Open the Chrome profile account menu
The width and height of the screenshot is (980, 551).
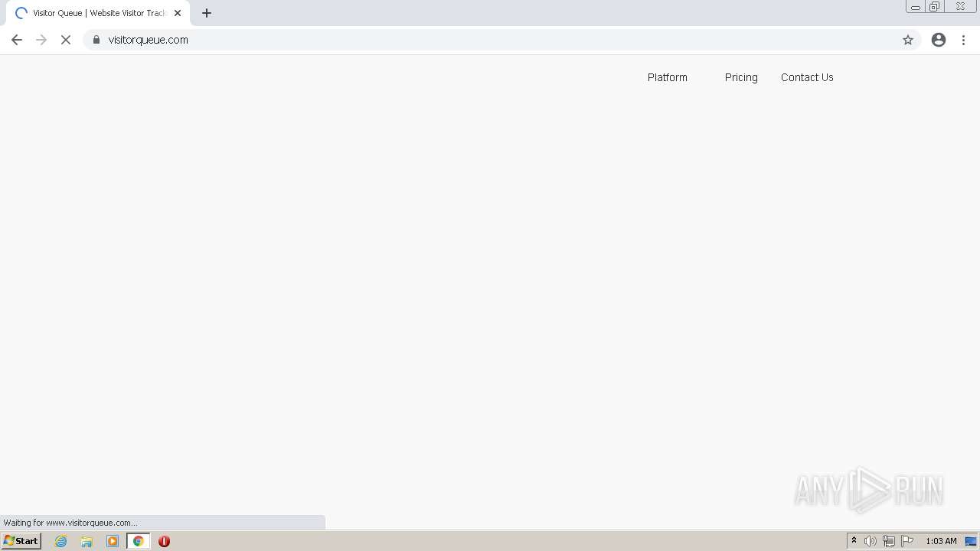tap(939, 40)
